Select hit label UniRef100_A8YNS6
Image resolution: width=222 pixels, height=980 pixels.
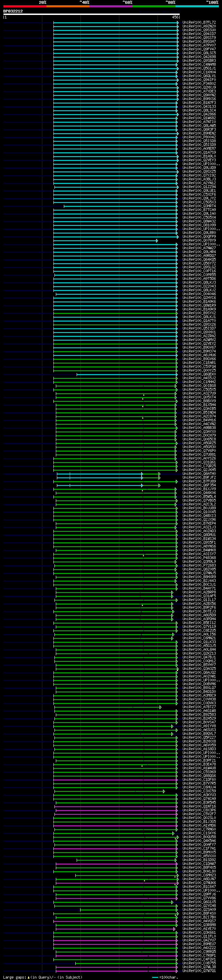coord(199,546)
